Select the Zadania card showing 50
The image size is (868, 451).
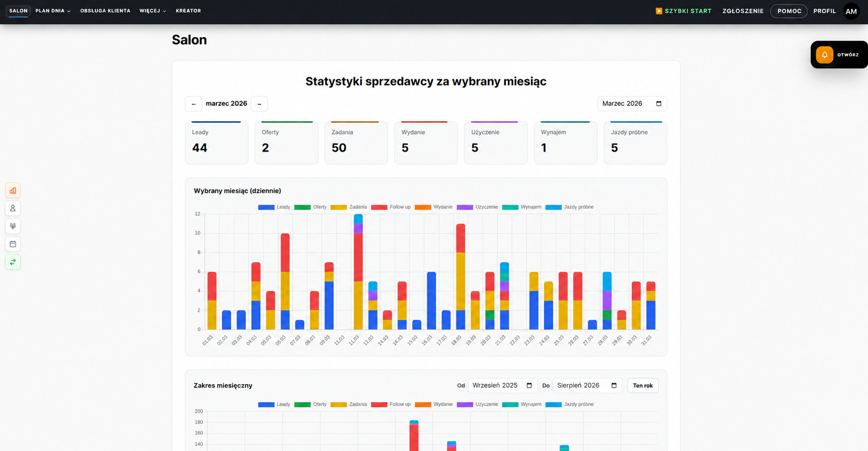tap(356, 143)
